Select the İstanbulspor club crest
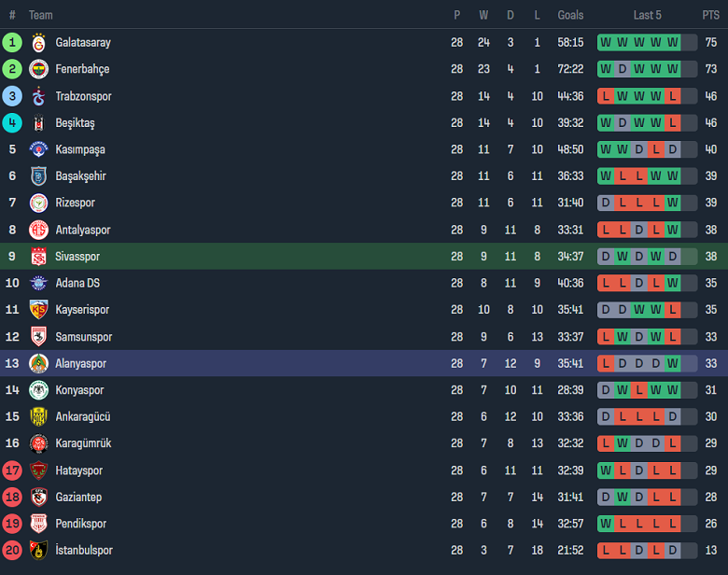 coord(38,551)
